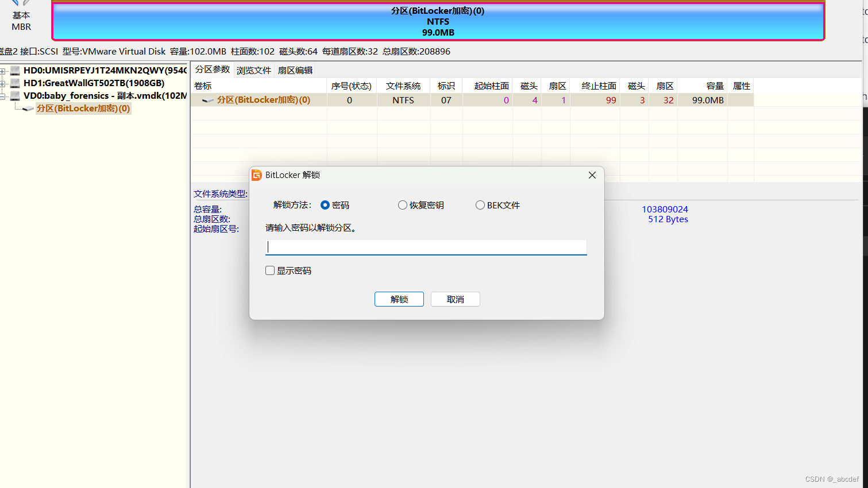Click the blue partition bar at top

[438, 21]
